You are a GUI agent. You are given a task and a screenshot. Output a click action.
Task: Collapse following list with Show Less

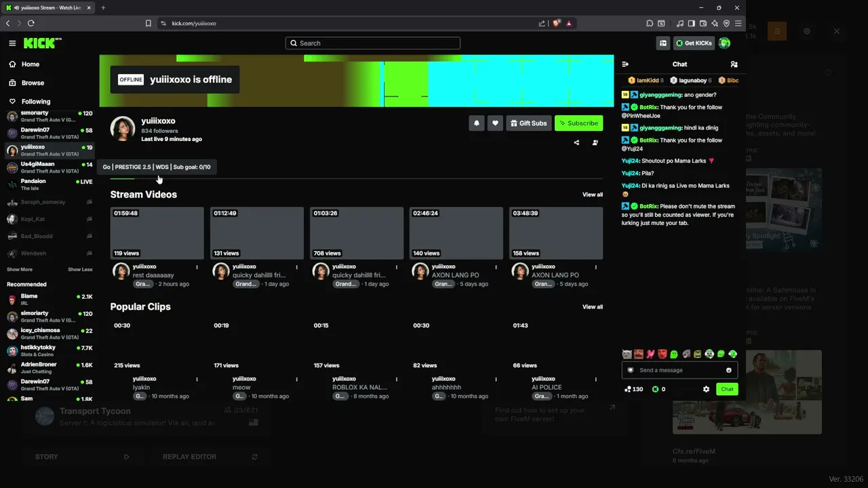(x=80, y=270)
